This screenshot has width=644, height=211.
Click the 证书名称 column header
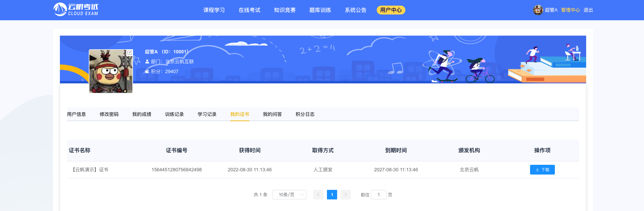coord(79,150)
